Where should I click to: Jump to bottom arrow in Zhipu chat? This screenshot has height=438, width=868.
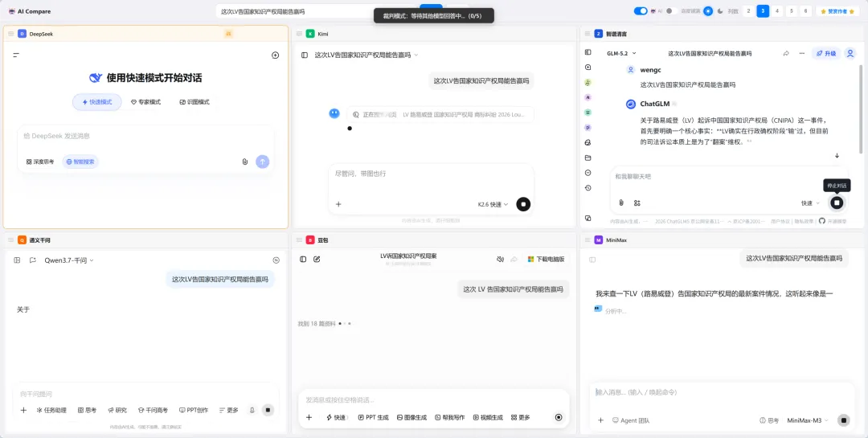coord(837,156)
